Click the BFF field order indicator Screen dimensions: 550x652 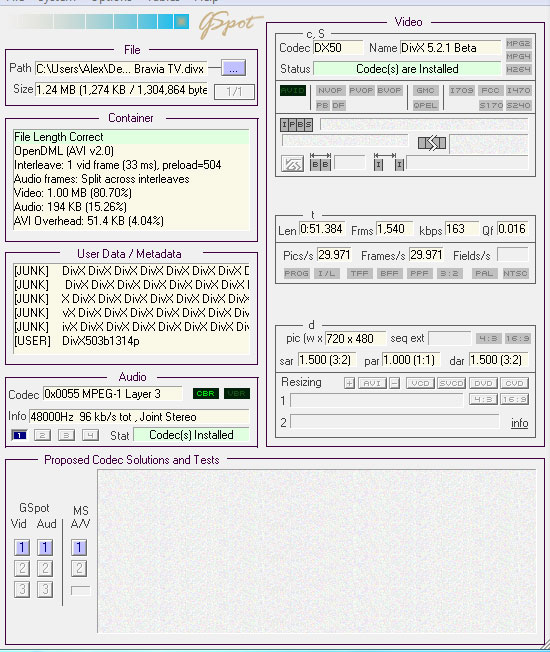[390, 273]
